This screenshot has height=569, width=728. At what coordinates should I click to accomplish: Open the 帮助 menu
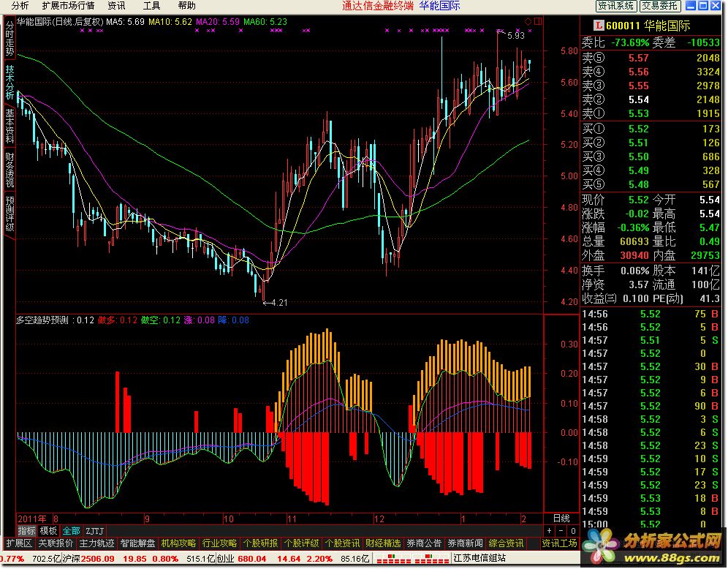click(186, 6)
